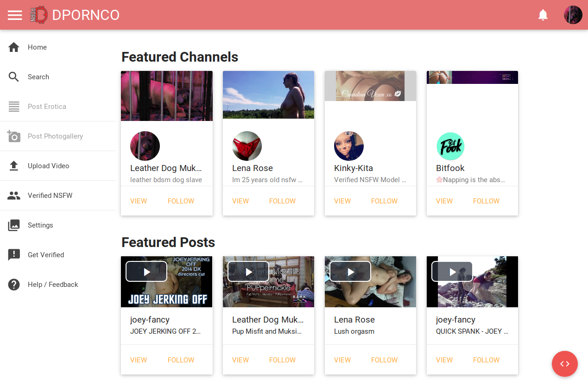Screen dimensions: 588x387
Task: Click the Home icon in sidebar
Action: (x=14, y=47)
